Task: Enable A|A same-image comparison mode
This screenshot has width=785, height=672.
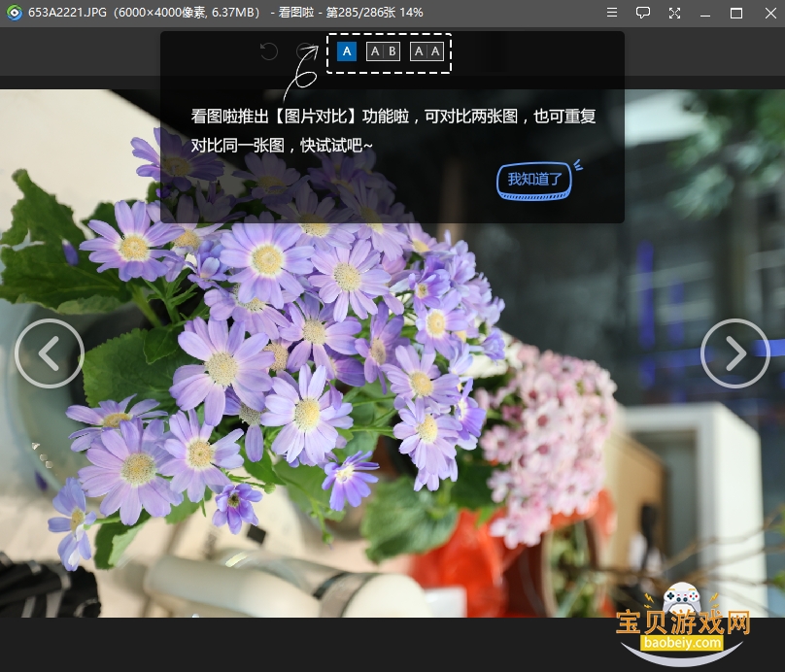Action: coord(427,51)
